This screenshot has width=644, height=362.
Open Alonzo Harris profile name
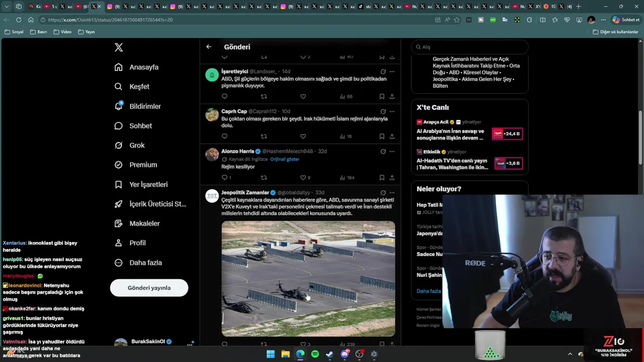pyautogui.click(x=237, y=151)
